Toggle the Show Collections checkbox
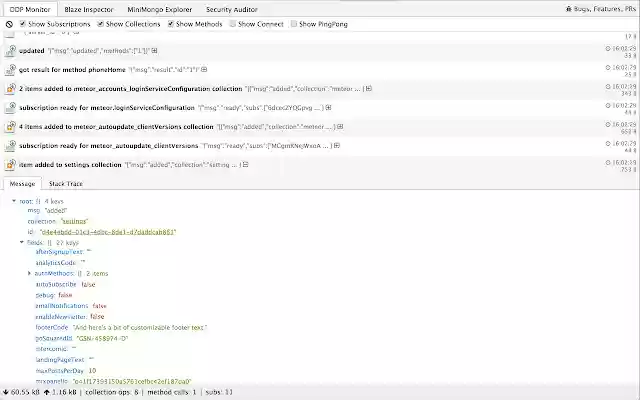 (x=100, y=24)
